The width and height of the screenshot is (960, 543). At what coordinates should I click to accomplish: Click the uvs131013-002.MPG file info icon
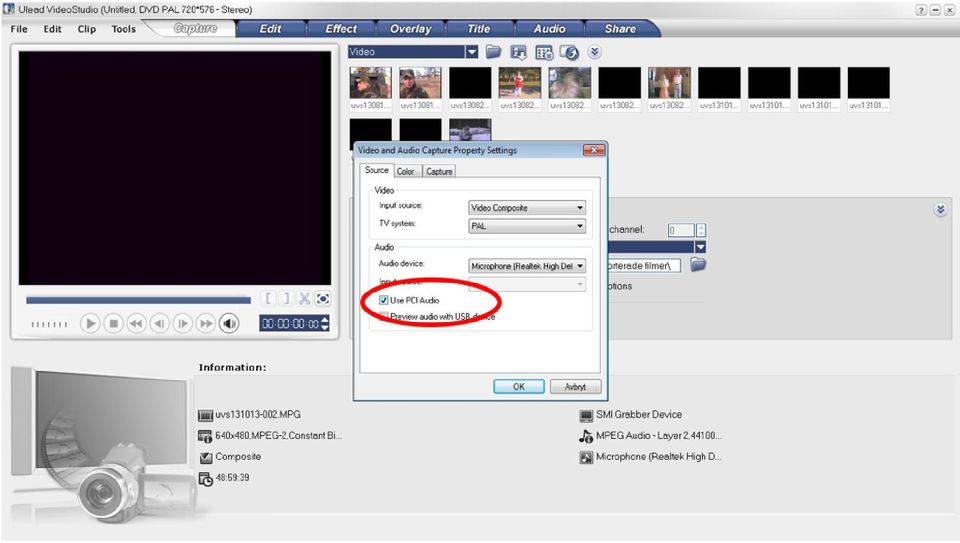[205, 415]
